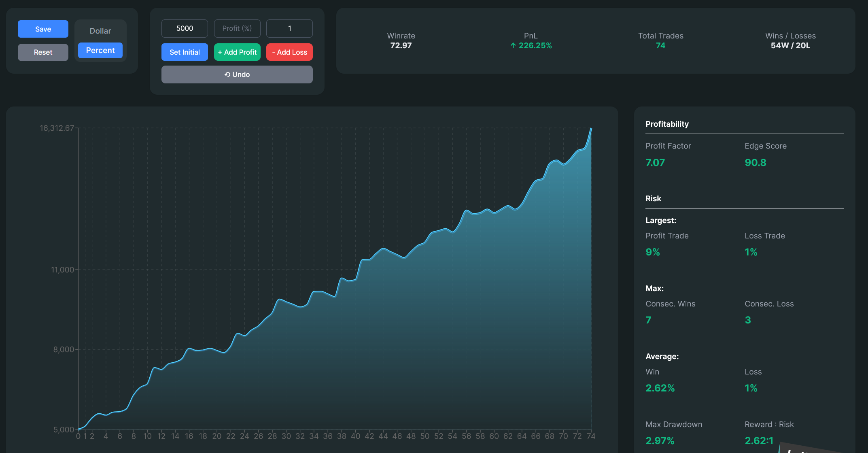This screenshot has width=868, height=453.
Task: Click the loss input field showing 1
Action: click(x=289, y=28)
